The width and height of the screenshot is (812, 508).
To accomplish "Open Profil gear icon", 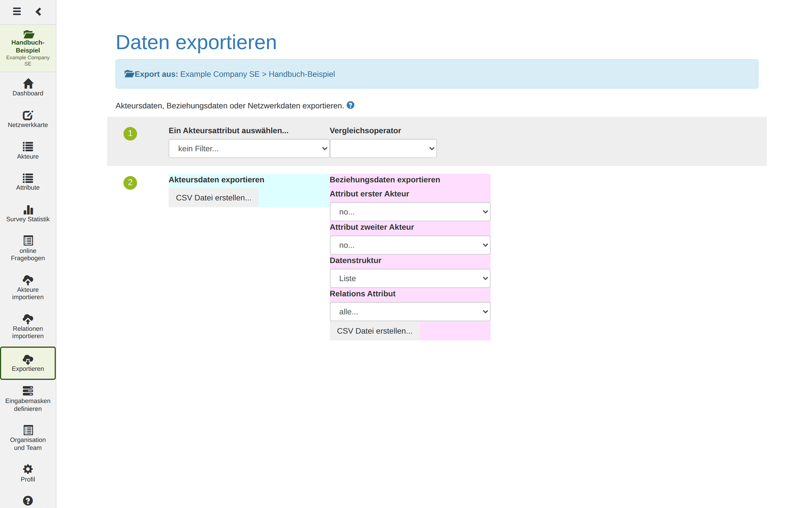I will (x=28, y=469).
